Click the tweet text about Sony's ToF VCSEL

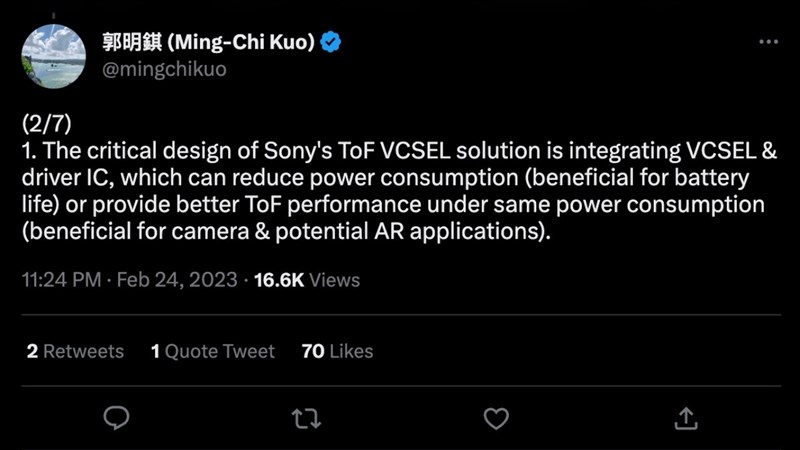click(x=399, y=191)
